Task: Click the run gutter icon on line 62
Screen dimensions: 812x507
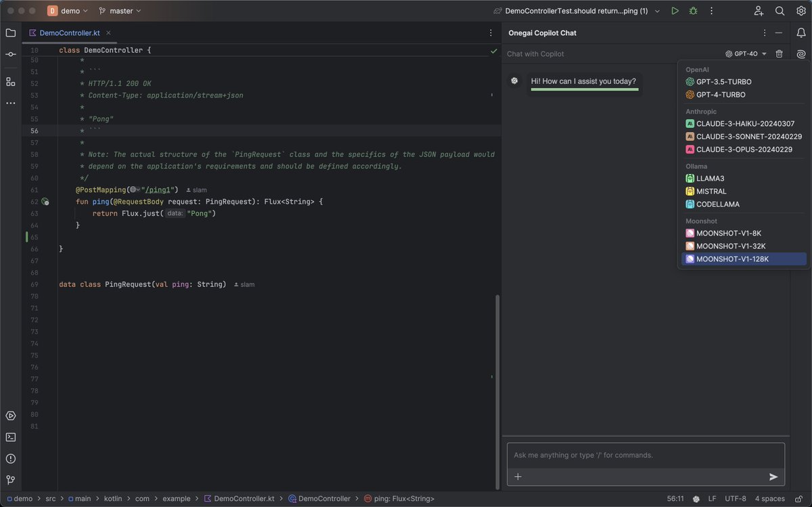Action: click(45, 202)
